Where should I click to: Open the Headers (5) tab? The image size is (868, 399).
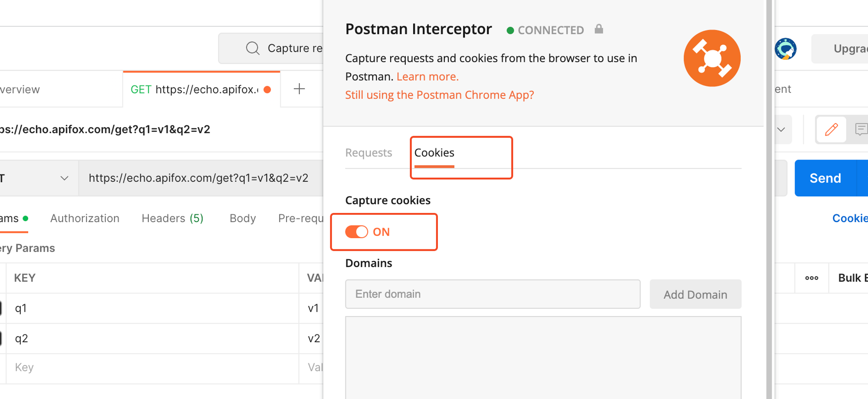click(x=172, y=218)
